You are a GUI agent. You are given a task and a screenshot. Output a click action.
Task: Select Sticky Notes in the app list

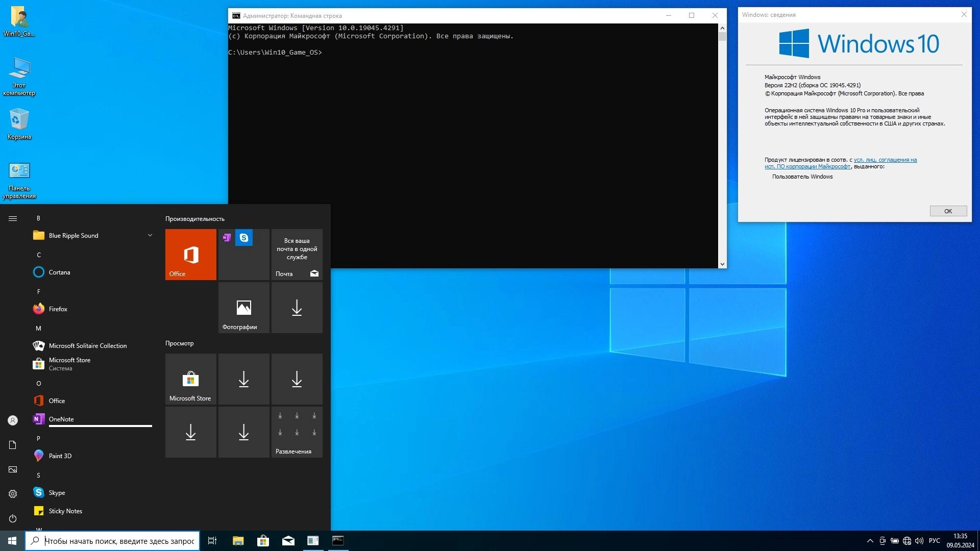click(65, 511)
